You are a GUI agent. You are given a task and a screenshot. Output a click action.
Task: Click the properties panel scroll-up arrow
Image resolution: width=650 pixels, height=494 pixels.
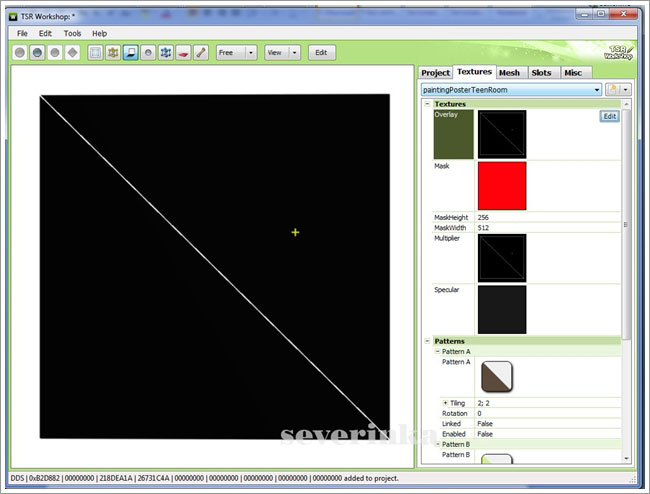pos(626,104)
